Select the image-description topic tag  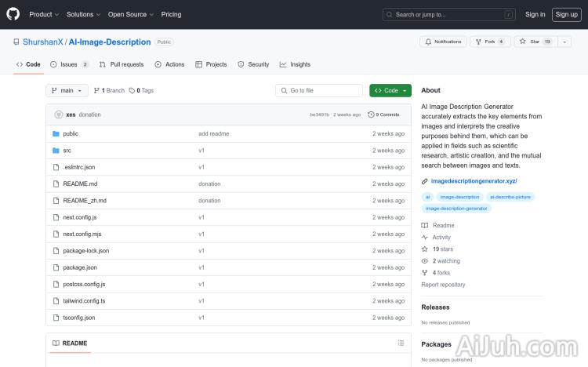(x=459, y=197)
